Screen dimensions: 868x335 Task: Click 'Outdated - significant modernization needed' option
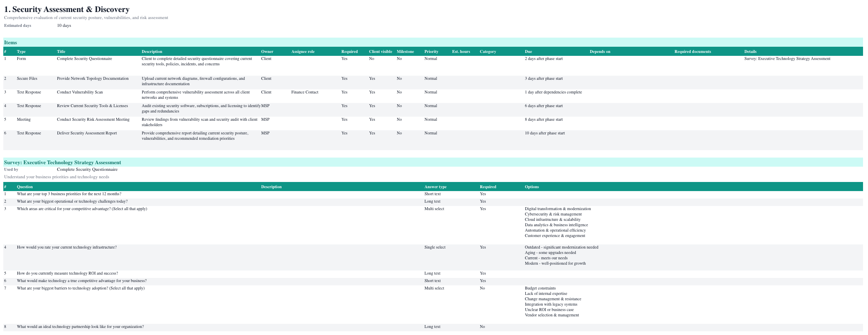561,247
